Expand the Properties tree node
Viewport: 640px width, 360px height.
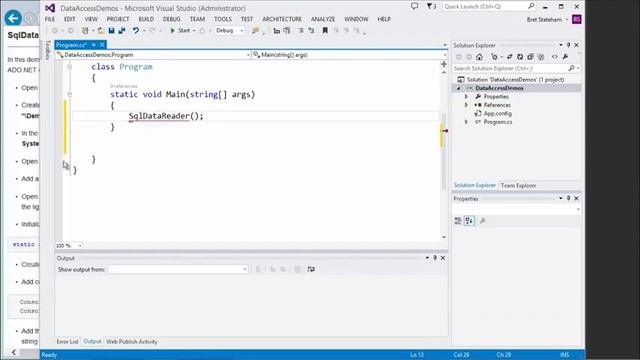467,97
